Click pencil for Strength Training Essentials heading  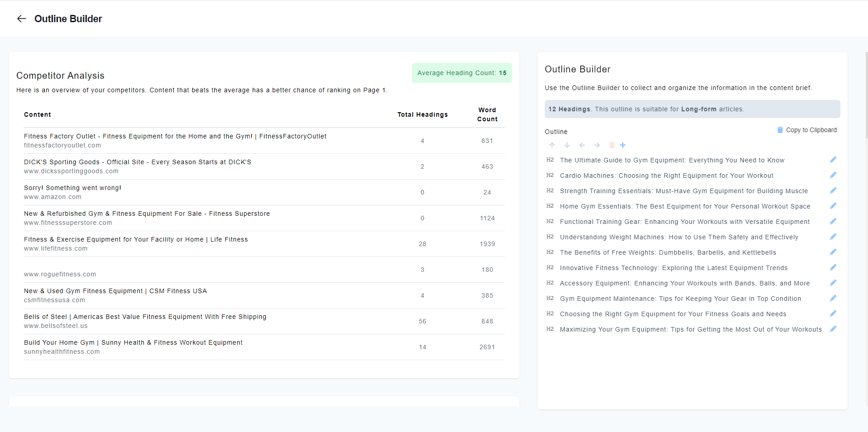pyautogui.click(x=833, y=190)
